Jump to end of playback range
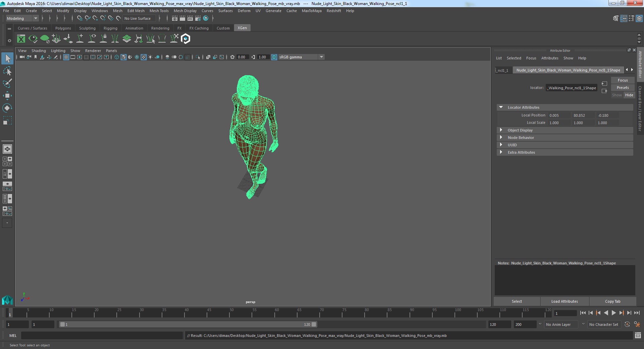Image resolution: width=644 pixels, height=349 pixels. click(x=637, y=313)
